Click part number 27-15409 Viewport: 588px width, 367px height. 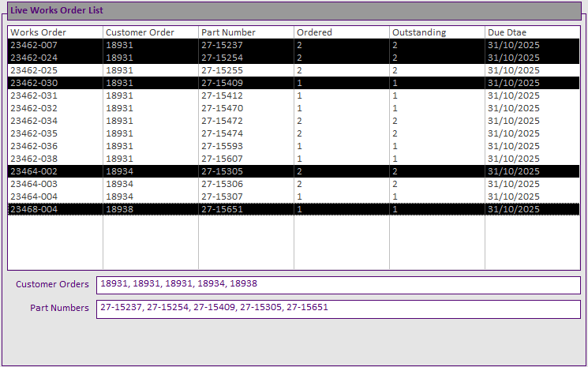(x=222, y=83)
